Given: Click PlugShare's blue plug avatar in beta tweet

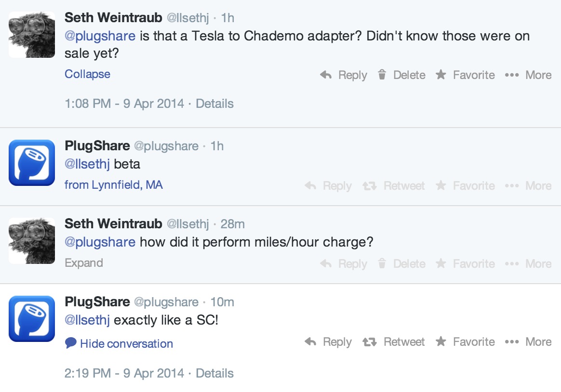Looking at the screenshot, I should [32, 163].
